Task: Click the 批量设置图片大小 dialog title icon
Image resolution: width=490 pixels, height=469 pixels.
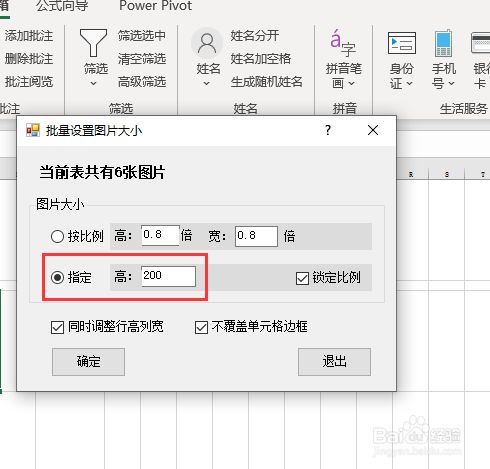Action: point(33,130)
